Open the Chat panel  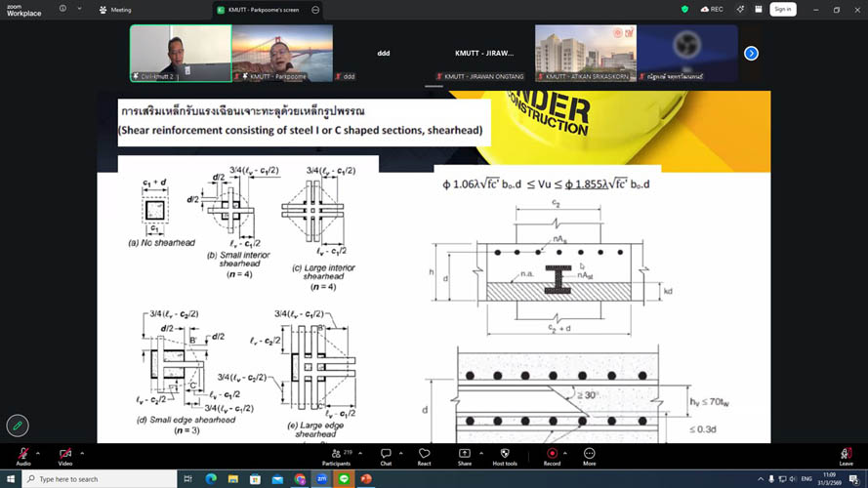pyautogui.click(x=386, y=455)
